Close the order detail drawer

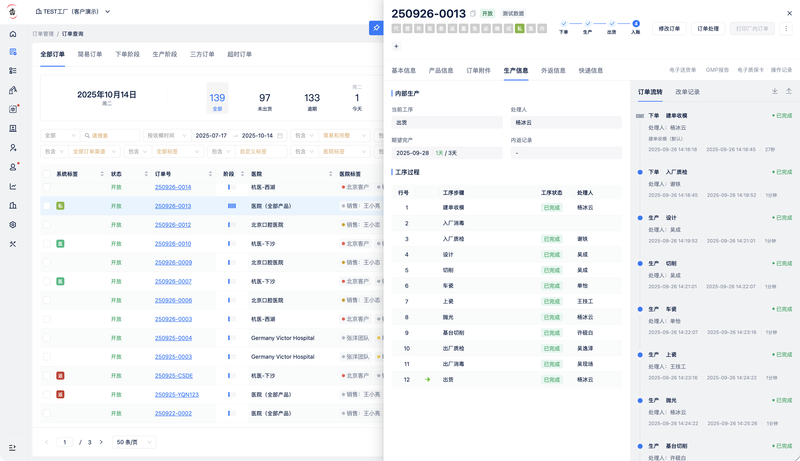(790, 13)
